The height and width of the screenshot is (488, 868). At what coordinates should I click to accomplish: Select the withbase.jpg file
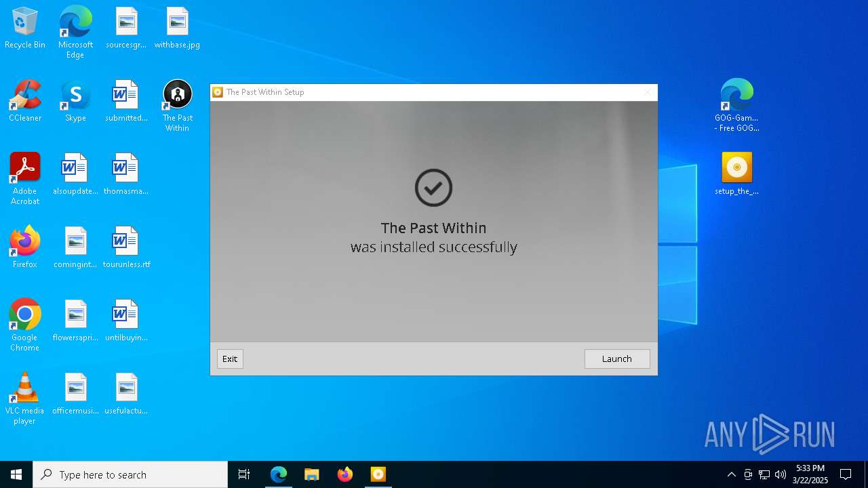(177, 28)
